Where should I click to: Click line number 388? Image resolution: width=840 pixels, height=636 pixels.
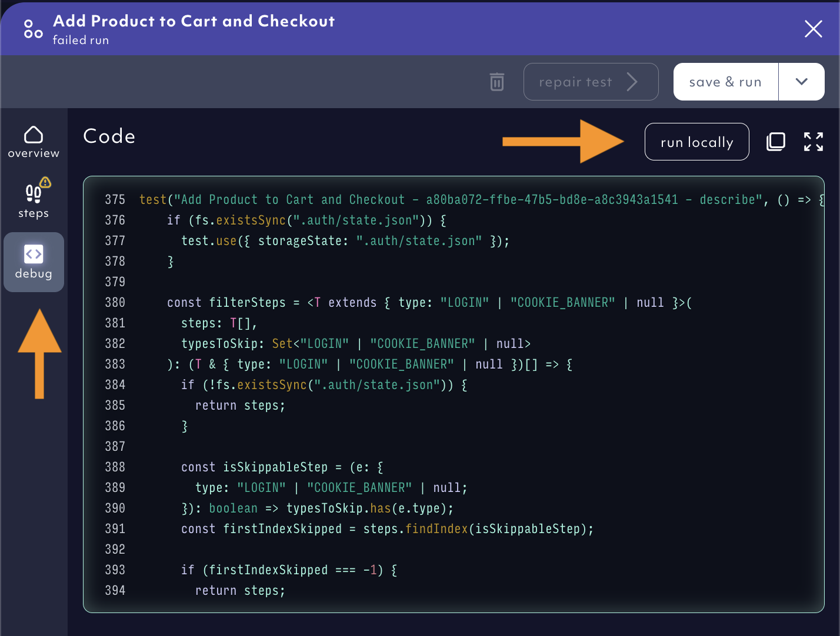[x=115, y=467]
